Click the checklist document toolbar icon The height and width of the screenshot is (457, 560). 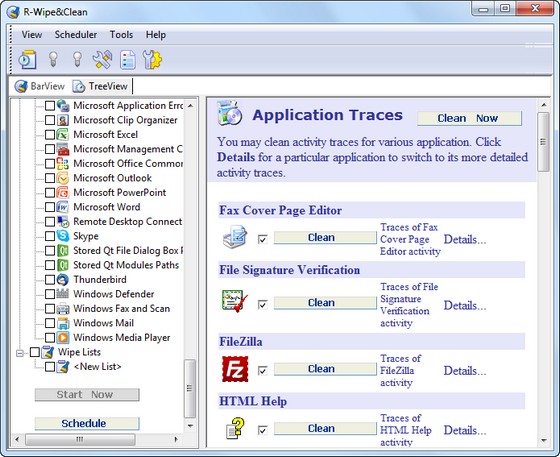[128, 59]
